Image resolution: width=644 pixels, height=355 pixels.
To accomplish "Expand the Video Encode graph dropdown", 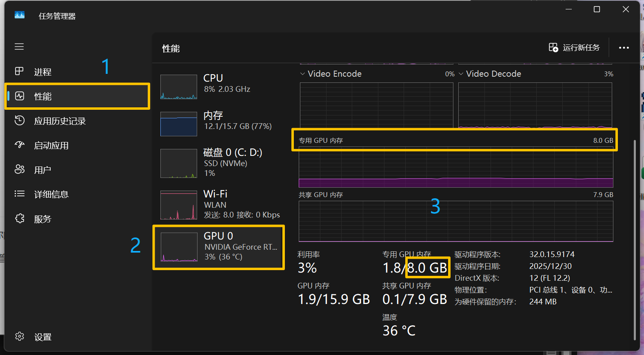I will pyautogui.click(x=302, y=74).
